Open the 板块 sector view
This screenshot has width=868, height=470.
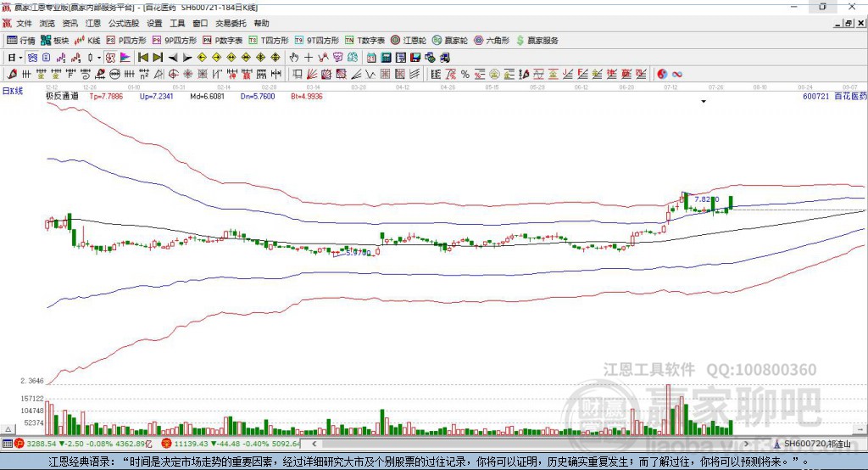pos(55,41)
